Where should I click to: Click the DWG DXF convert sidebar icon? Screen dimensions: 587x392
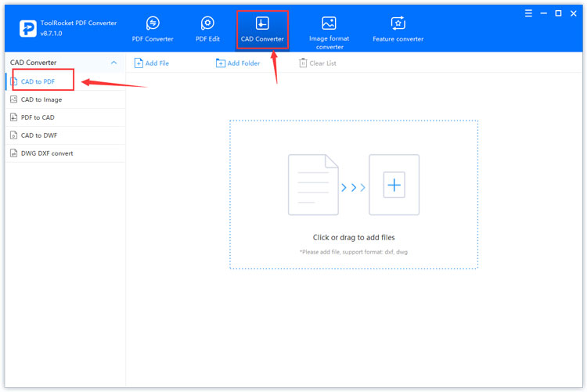tap(13, 153)
